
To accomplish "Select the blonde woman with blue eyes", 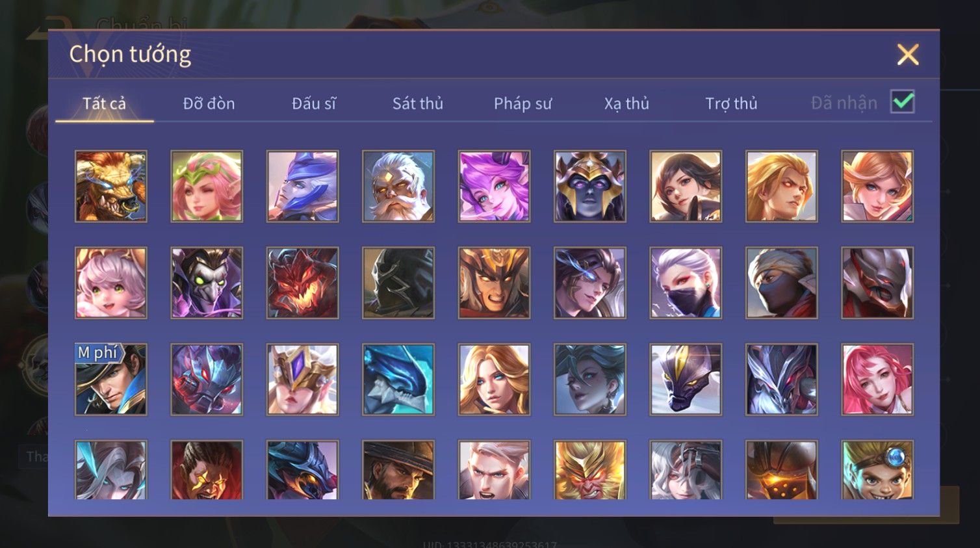I will 494,379.
